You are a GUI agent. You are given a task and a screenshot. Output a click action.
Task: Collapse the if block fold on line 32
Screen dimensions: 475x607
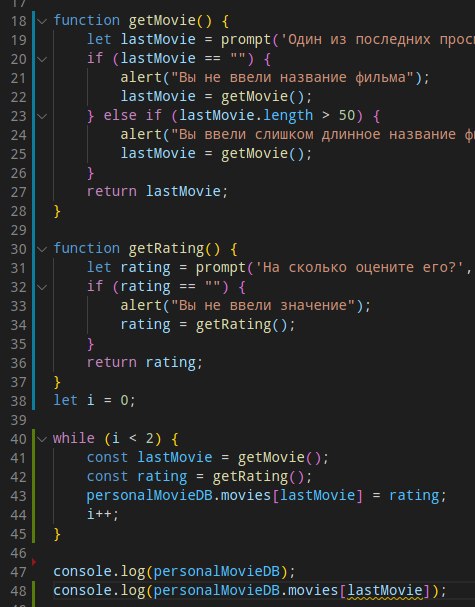click(42, 287)
